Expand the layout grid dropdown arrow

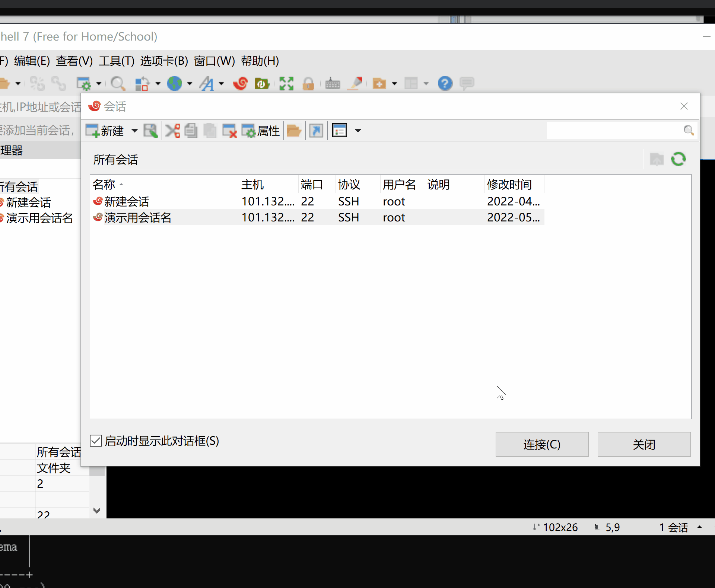(x=426, y=83)
